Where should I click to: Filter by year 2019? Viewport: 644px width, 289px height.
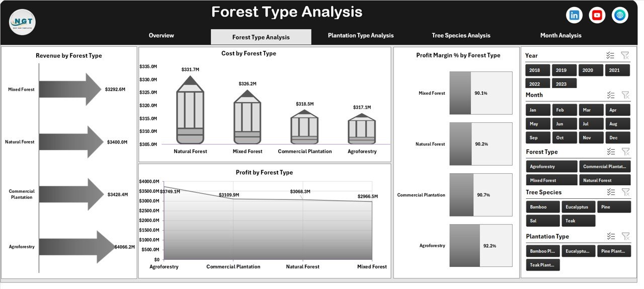point(565,70)
